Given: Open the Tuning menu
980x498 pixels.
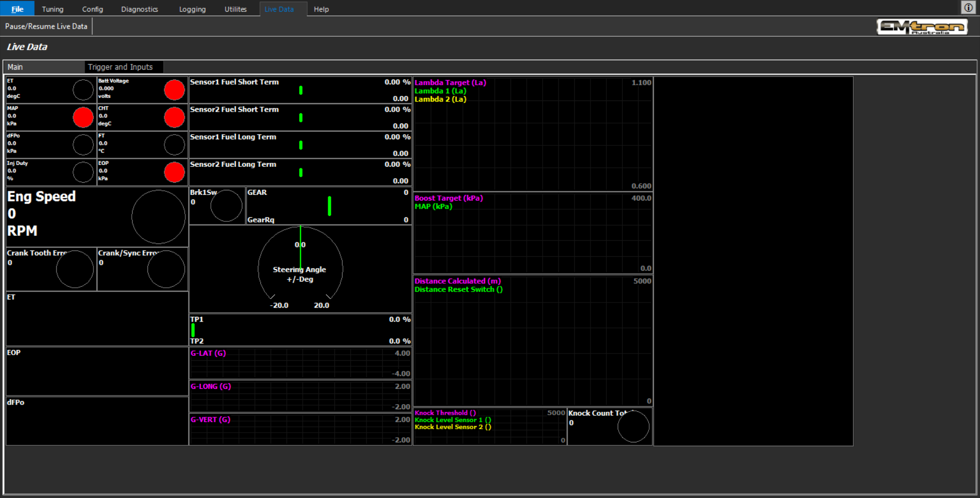Looking at the screenshot, I should coord(53,9).
